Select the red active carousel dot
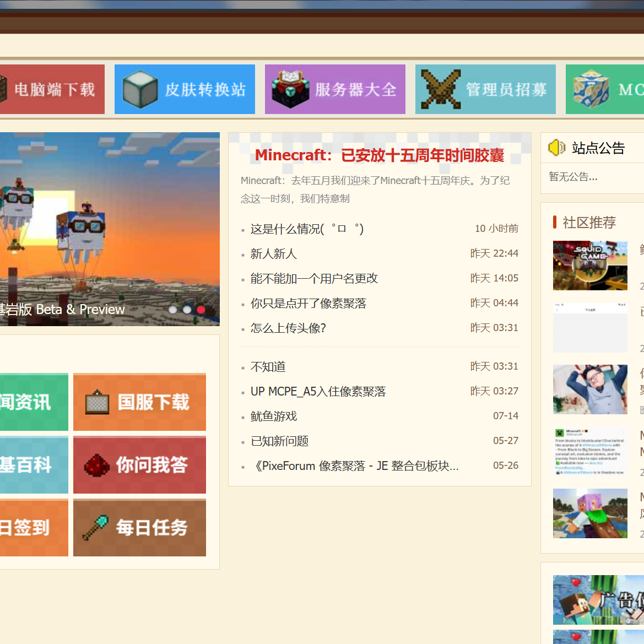644x644 pixels. pos(201,310)
